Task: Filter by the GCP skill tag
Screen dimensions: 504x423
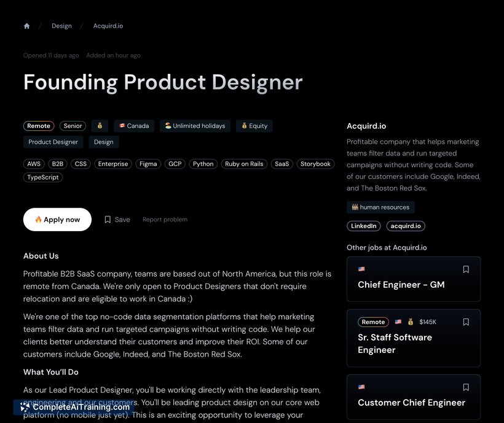Action: pyautogui.click(x=175, y=164)
